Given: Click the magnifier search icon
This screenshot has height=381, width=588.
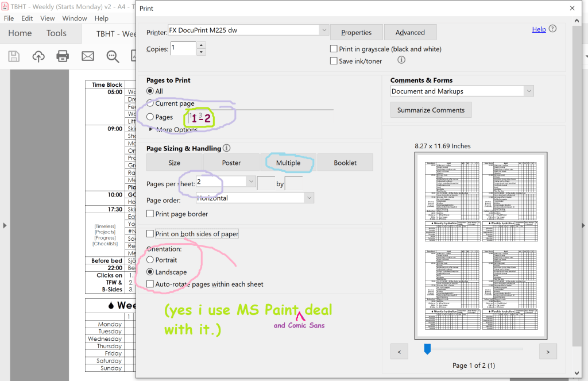Looking at the screenshot, I should coord(113,56).
